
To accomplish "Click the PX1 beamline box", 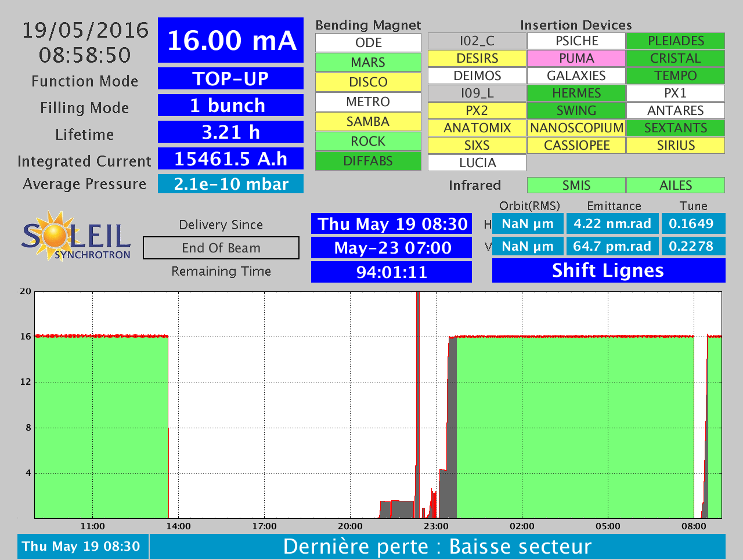I will click(x=676, y=93).
